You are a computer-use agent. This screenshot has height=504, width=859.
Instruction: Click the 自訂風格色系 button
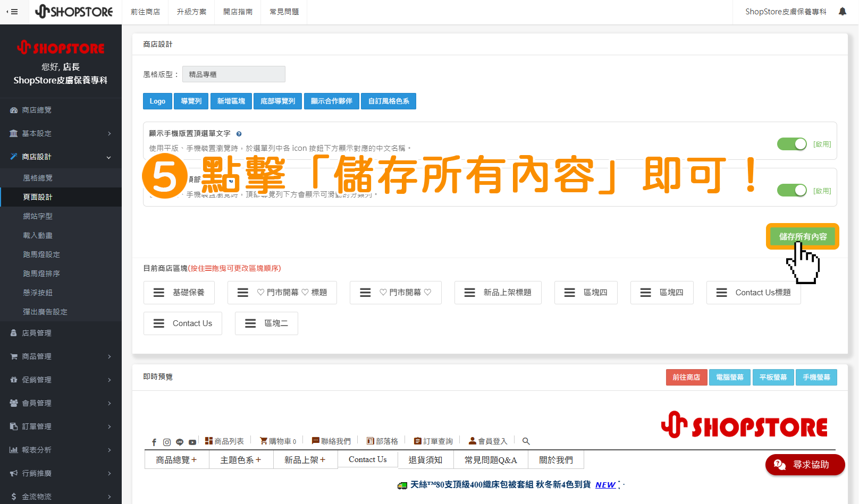click(389, 101)
